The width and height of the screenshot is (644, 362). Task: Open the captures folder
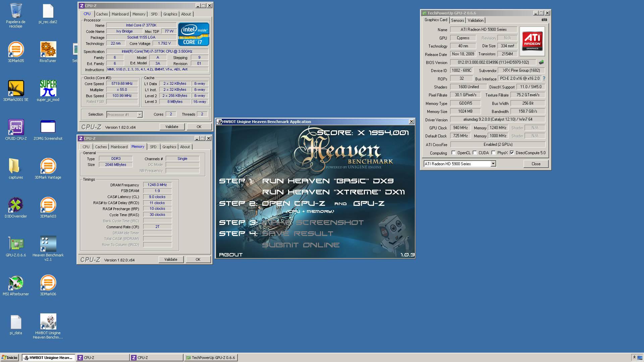point(16,169)
